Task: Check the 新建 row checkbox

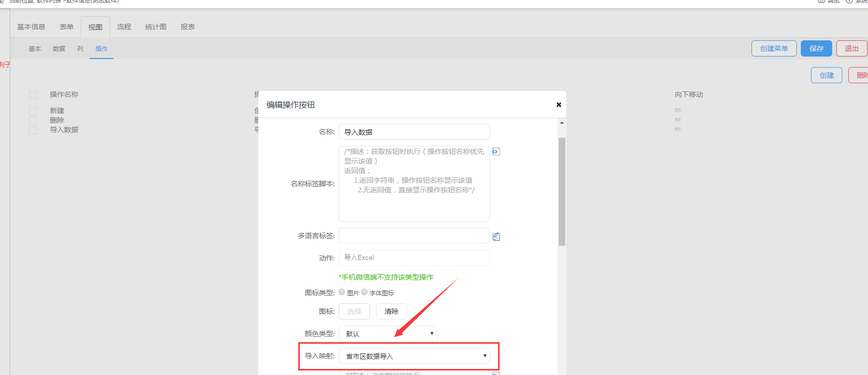Action: click(x=33, y=111)
